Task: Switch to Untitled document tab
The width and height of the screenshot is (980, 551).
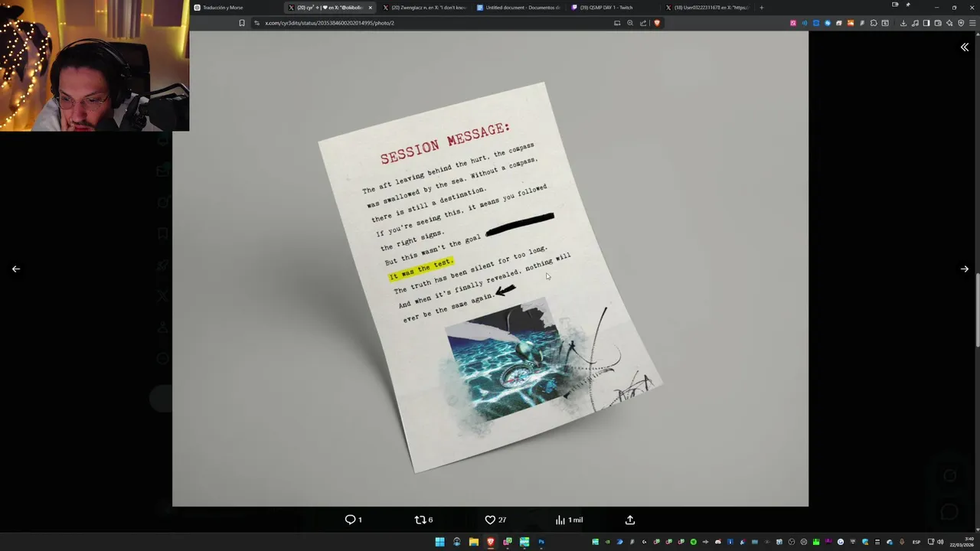Action: (518, 8)
